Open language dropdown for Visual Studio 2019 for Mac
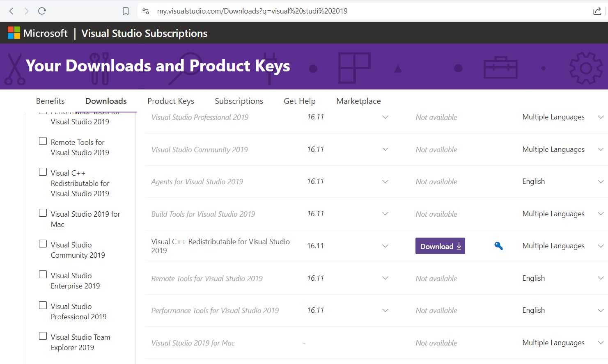Screen dimensions: 608x364 click(x=601, y=343)
